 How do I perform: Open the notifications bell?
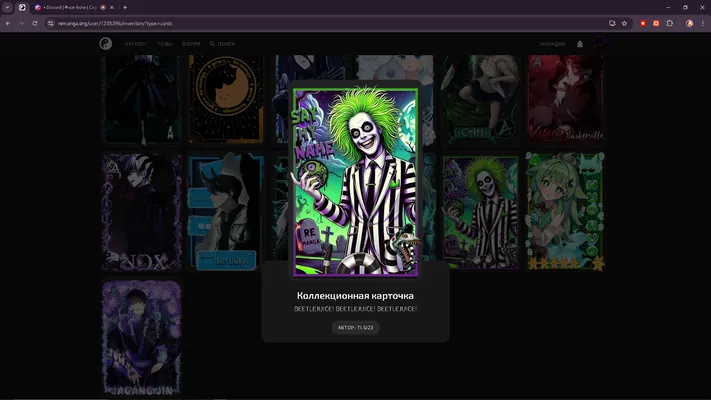(580, 44)
